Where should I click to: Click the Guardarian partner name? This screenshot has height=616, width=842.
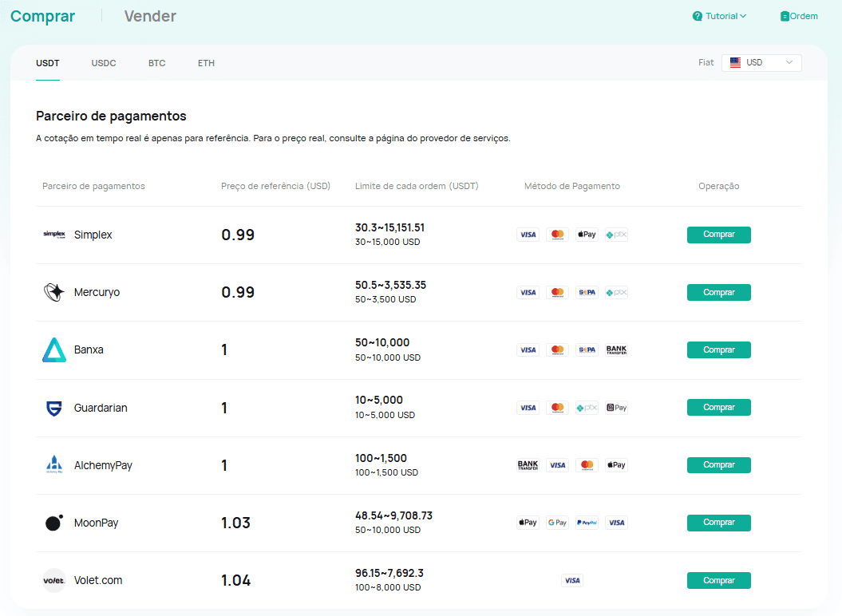(101, 408)
